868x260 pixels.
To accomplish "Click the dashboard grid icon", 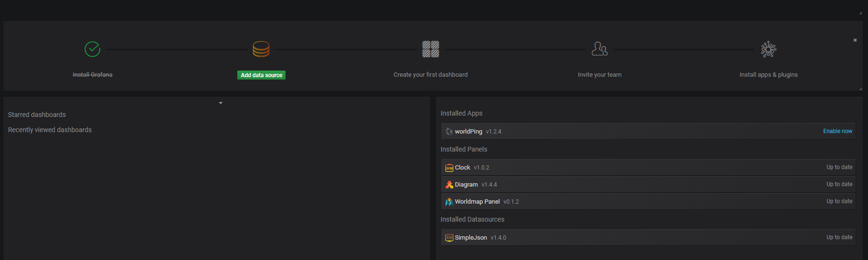I will pos(430,49).
